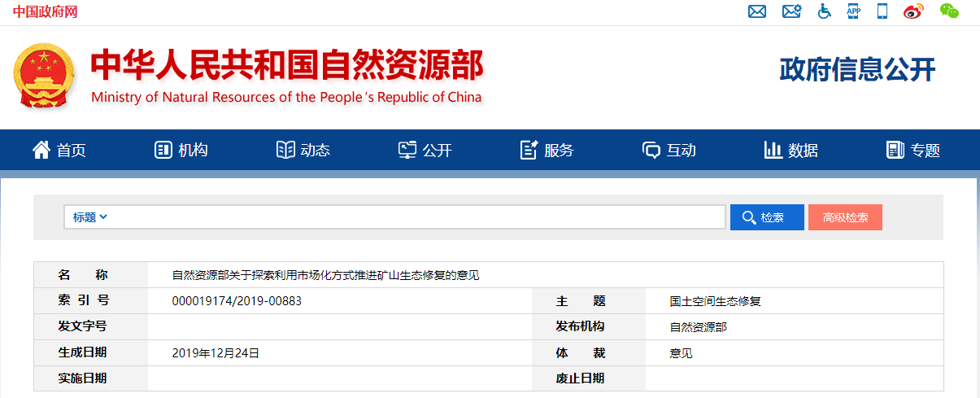
Task: Click the envelope mail icon
Action: pos(757,11)
